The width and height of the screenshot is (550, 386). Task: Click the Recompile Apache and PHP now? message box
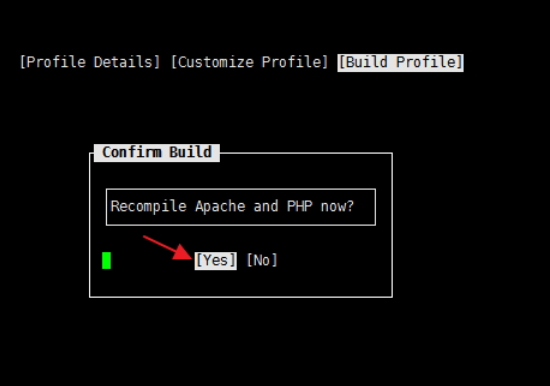[241, 207]
